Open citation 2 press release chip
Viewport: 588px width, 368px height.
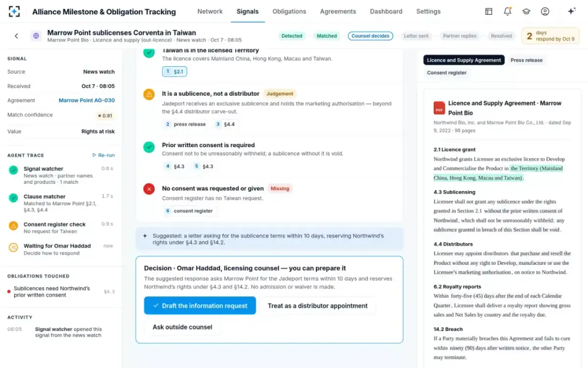coord(186,124)
